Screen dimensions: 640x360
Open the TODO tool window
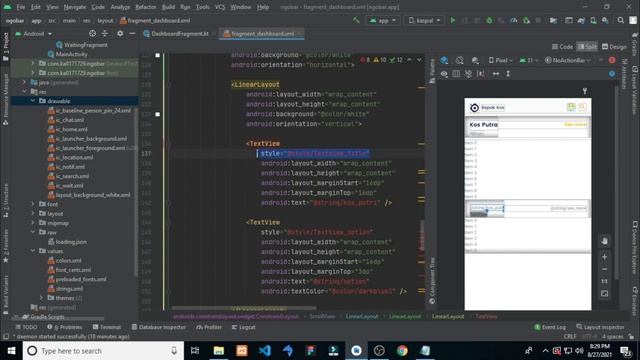[x=26, y=327]
